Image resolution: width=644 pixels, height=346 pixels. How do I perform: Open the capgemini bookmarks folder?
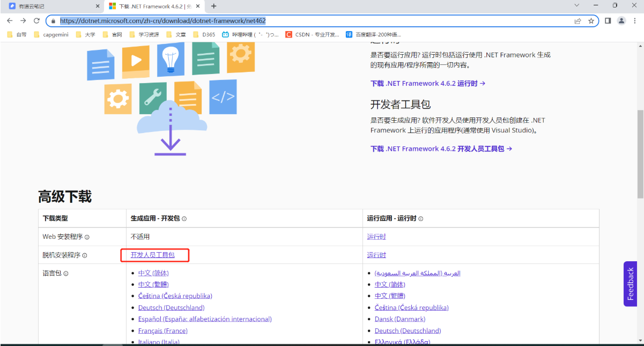click(x=51, y=34)
